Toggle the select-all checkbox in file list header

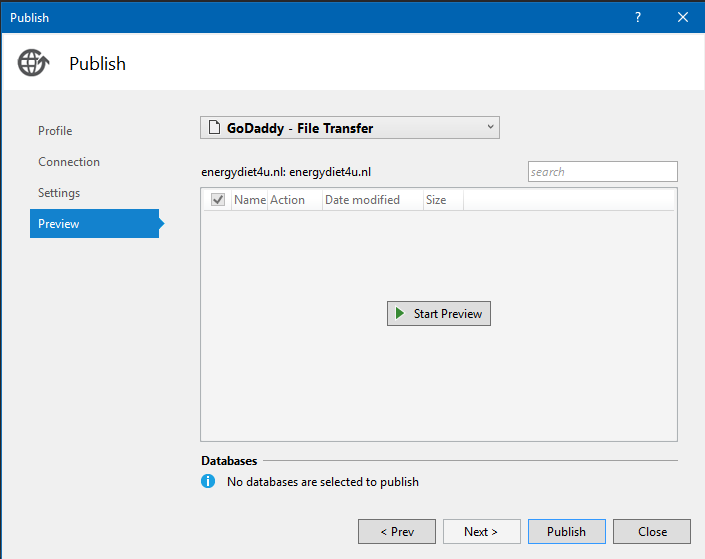click(218, 199)
